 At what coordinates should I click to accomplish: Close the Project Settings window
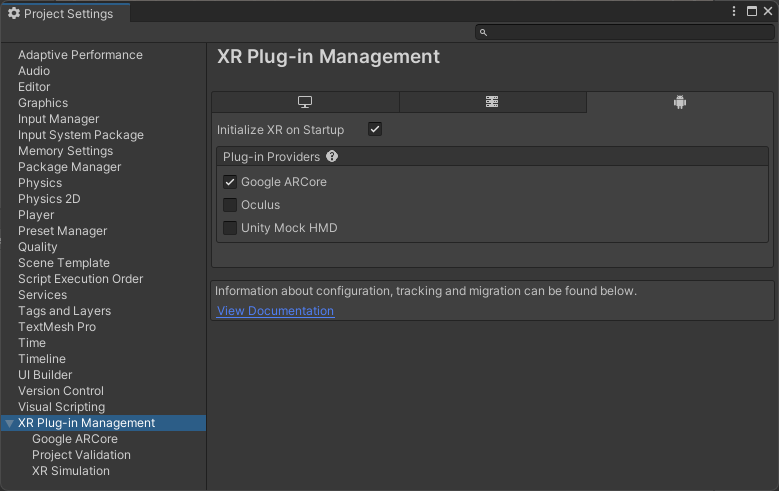pyautogui.click(x=768, y=11)
